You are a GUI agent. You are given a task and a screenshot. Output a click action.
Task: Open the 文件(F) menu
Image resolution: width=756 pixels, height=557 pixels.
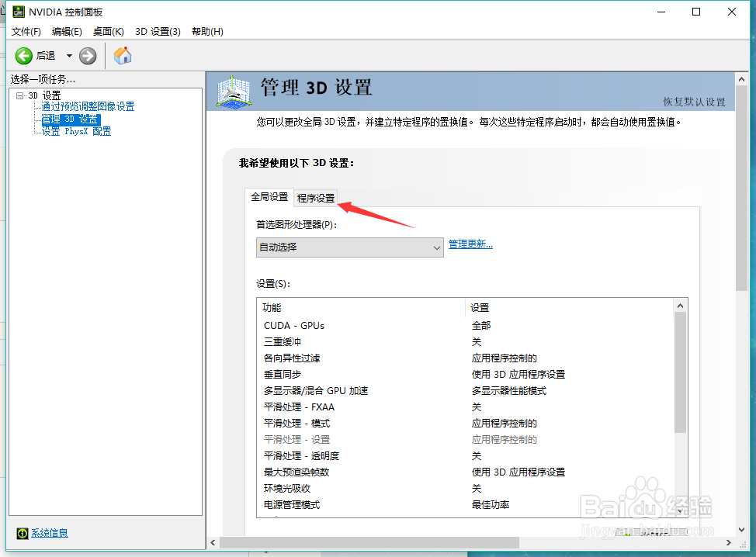pos(26,31)
